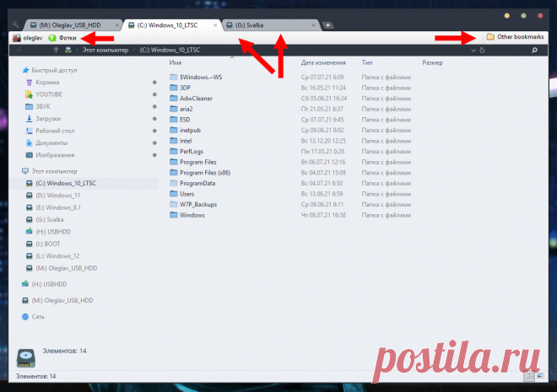Open the ЗВУК quick access folder

point(38,106)
